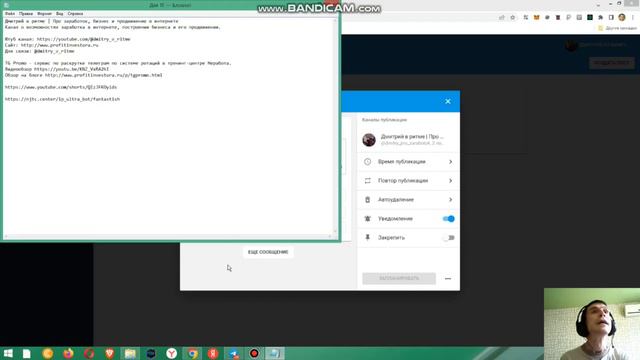The height and width of the screenshot is (360, 640).
Task: Open the Chrome profile avatar
Action: (622, 17)
